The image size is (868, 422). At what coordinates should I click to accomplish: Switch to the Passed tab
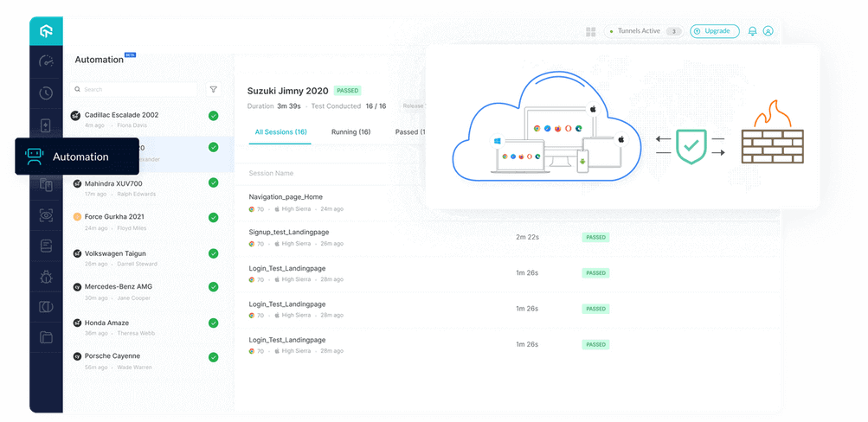(410, 131)
